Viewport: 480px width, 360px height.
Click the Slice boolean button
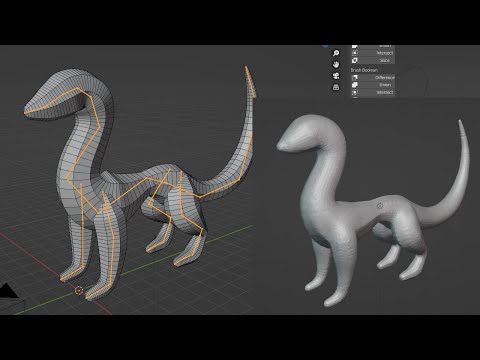pos(373,60)
